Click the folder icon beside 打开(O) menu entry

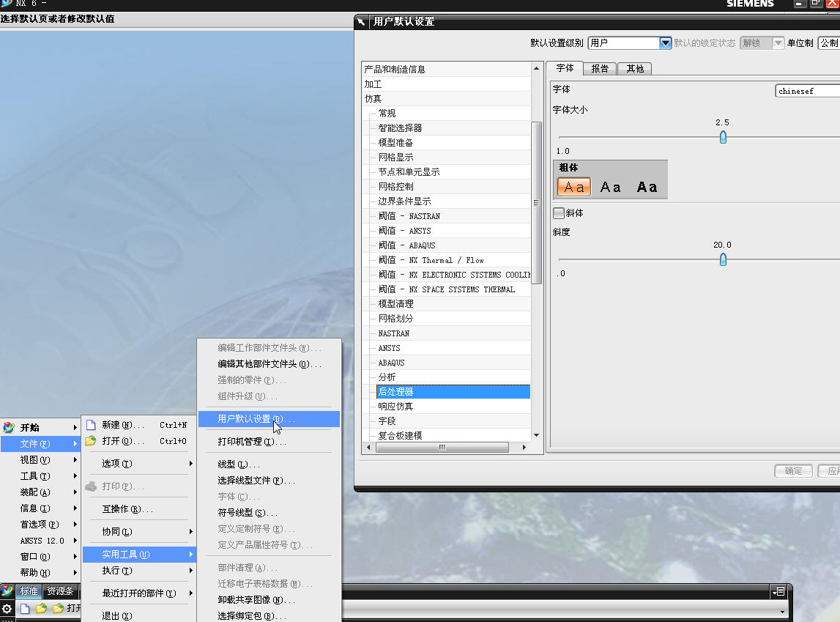point(91,441)
